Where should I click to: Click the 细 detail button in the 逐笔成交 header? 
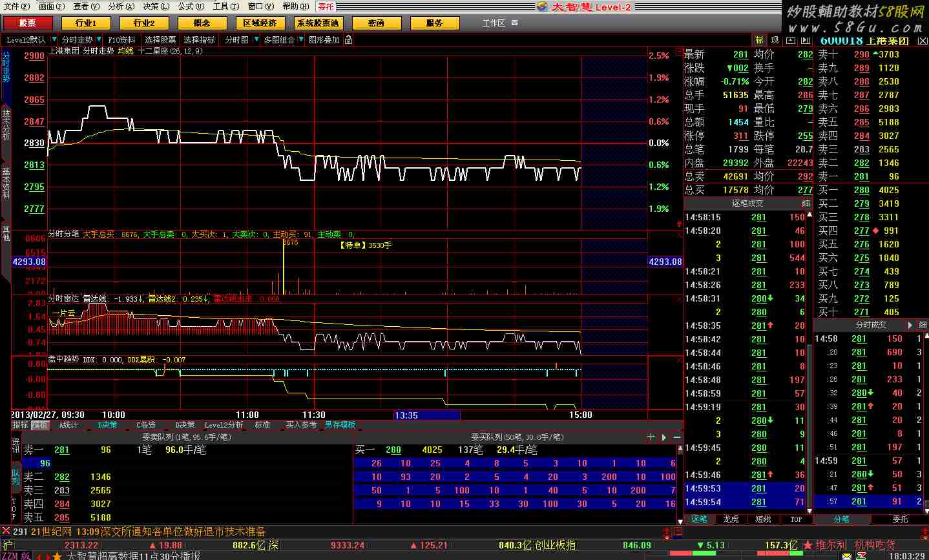(805, 203)
